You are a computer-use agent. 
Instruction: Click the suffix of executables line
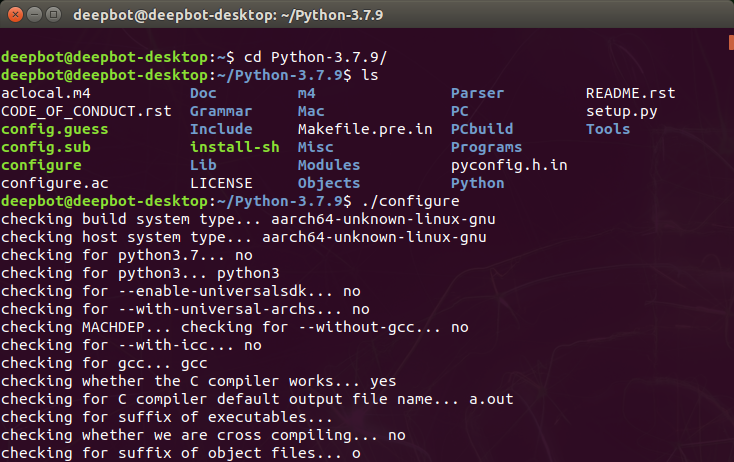click(167, 417)
